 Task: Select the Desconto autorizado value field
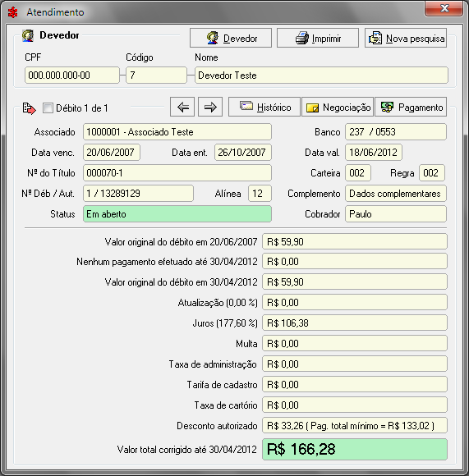355,425
